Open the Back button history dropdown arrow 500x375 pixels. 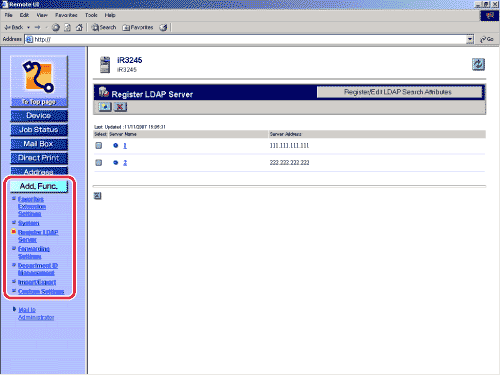pos(29,27)
